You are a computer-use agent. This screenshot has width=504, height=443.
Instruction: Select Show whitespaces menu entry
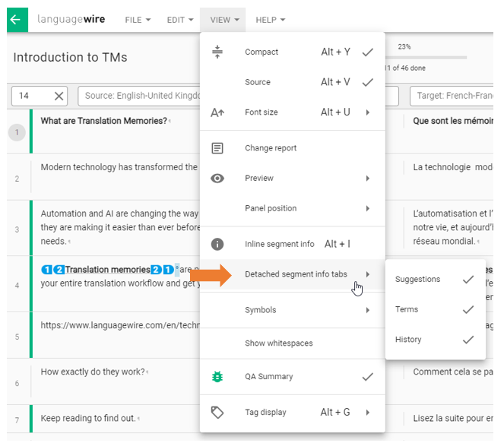(278, 343)
